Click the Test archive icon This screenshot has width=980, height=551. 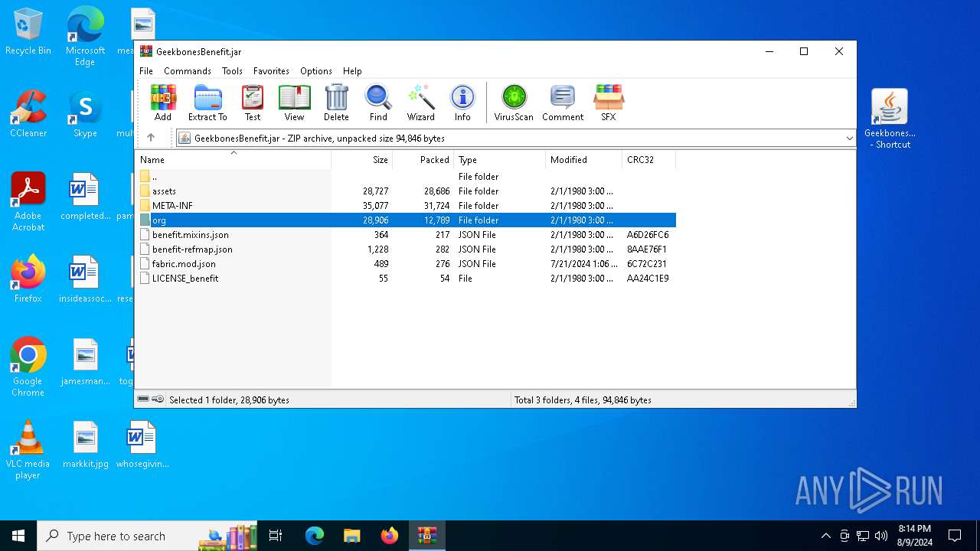(x=253, y=103)
